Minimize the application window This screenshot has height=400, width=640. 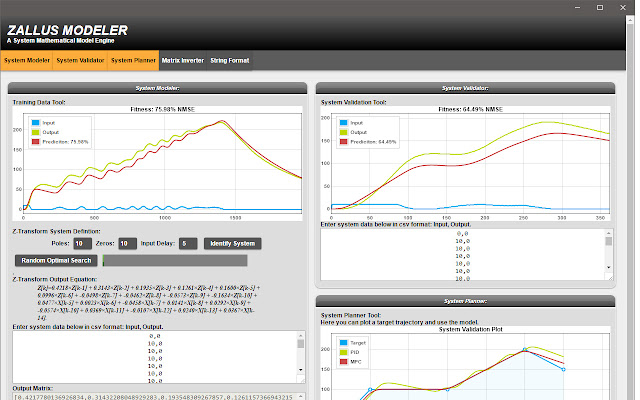pyautogui.click(x=578, y=7)
